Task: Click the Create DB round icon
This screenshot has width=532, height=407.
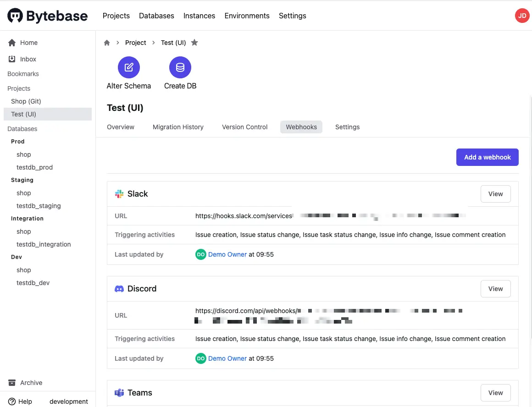Action: click(180, 67)
